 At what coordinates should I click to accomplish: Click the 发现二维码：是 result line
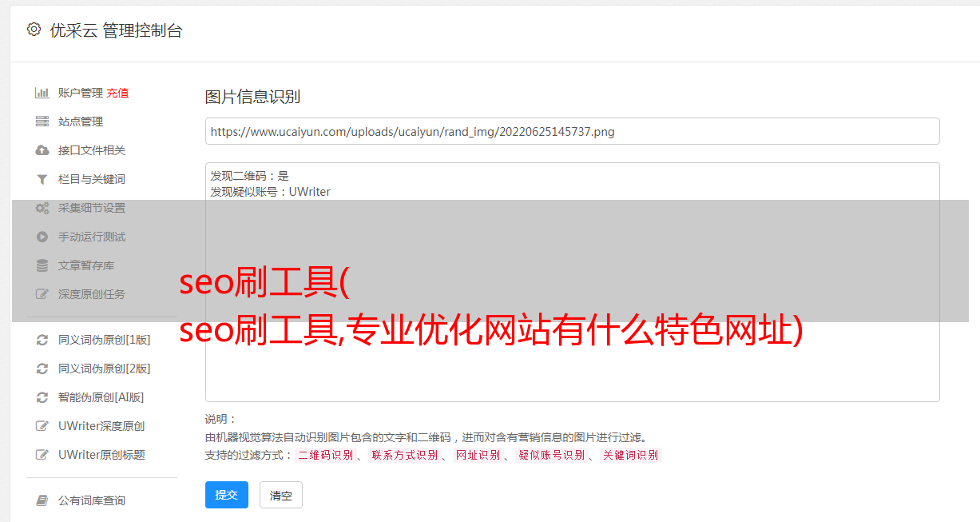coord(249,176)
